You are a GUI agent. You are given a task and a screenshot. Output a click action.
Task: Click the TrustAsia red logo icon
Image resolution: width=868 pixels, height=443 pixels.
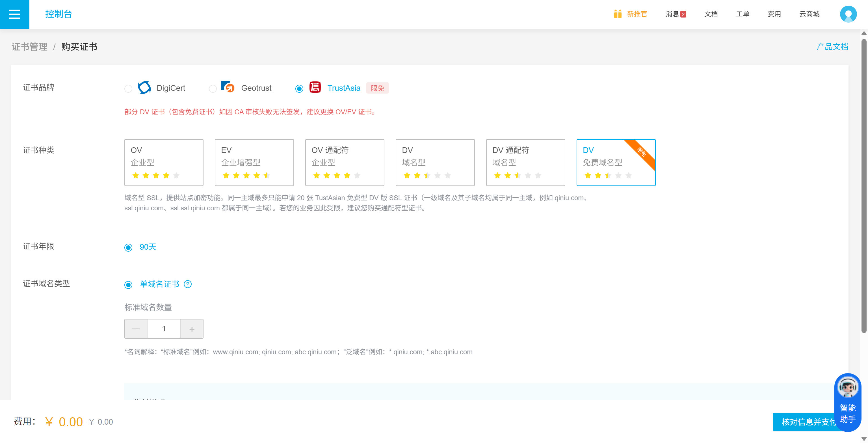315,87
